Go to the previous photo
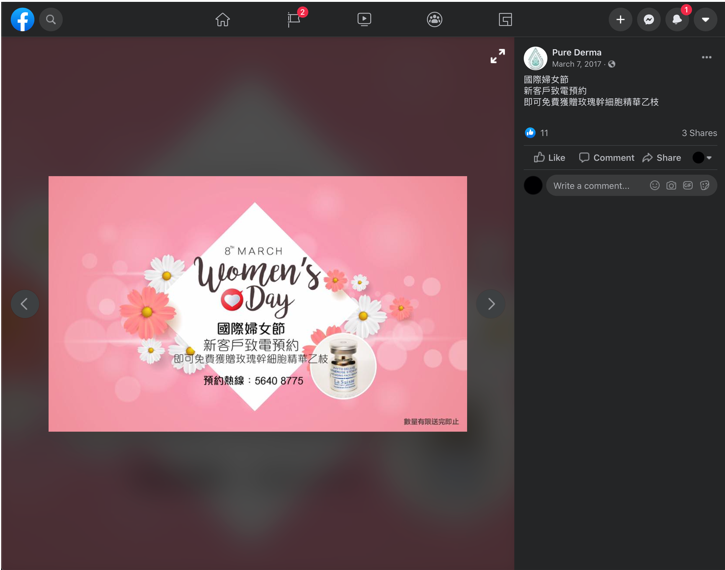 pyautogui.click(x=25, y=304)
